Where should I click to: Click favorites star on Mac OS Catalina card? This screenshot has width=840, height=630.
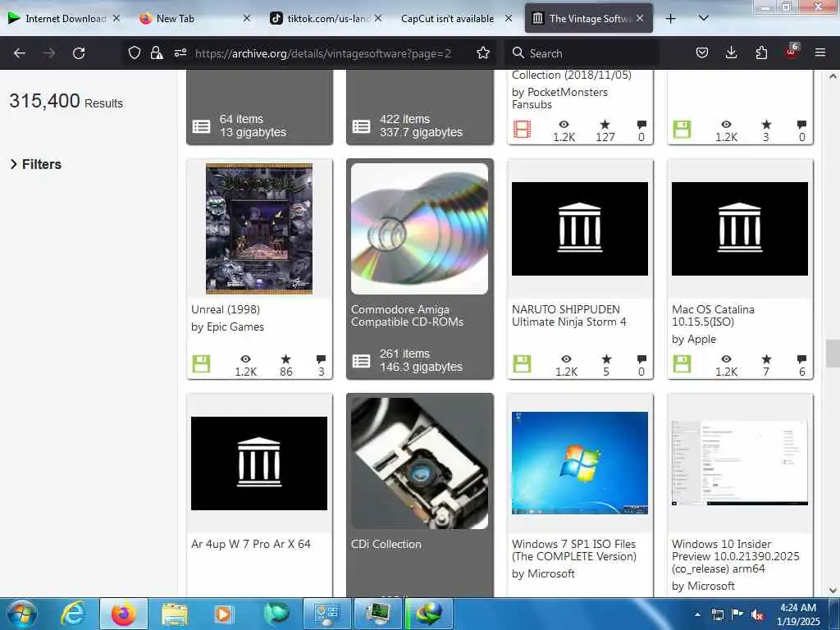tap(767, 359)
